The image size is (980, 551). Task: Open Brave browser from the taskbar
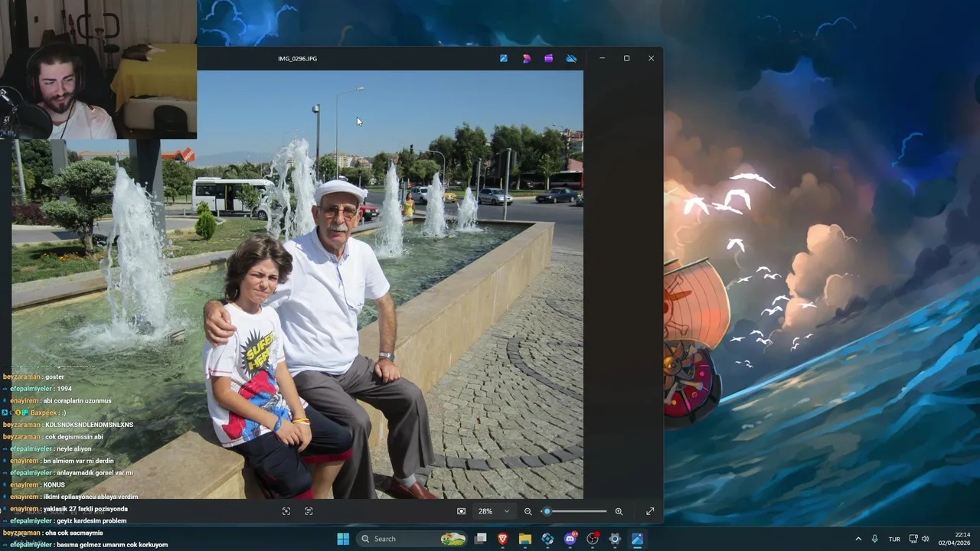pos(503,539)
